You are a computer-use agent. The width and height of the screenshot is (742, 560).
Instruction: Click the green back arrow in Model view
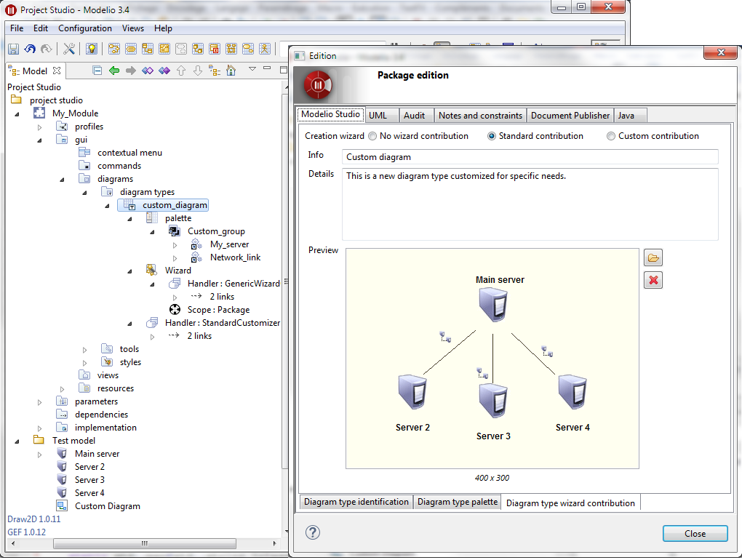[114, 71]
